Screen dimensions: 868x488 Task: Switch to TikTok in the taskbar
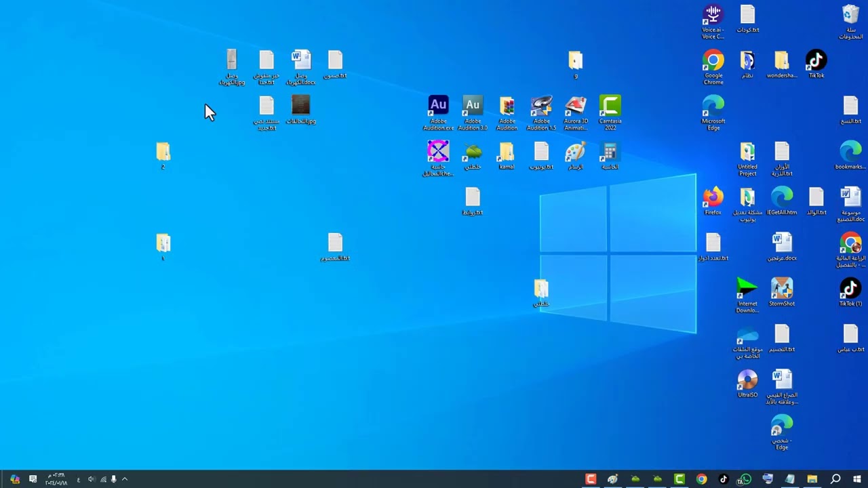[x=723, y=479]
